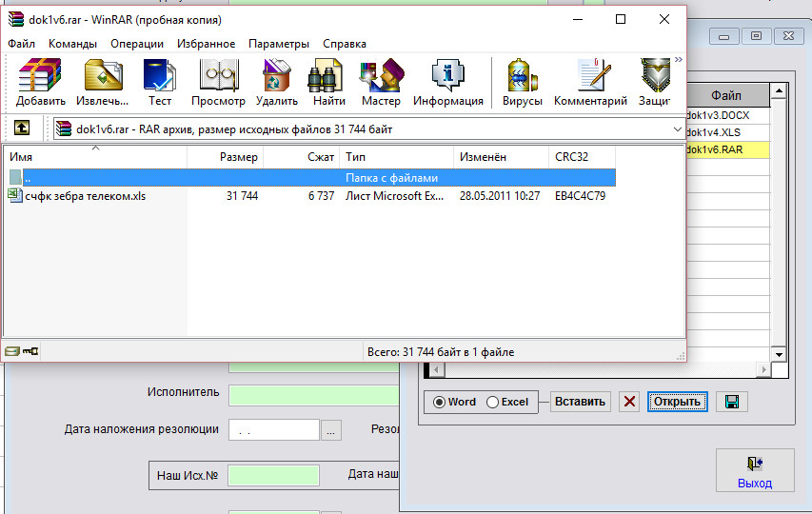Click the CRC32 value EB4C4C79

coord(580,196)
